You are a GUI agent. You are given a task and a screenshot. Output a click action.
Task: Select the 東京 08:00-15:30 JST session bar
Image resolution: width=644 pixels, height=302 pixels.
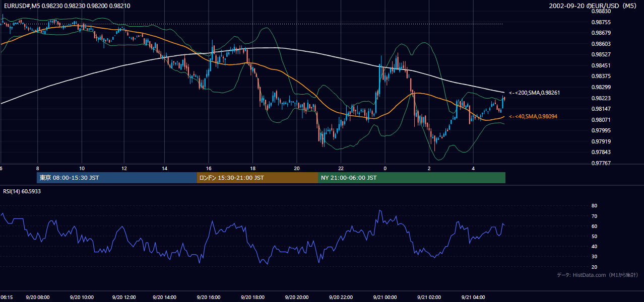click(x=116, y=178)
